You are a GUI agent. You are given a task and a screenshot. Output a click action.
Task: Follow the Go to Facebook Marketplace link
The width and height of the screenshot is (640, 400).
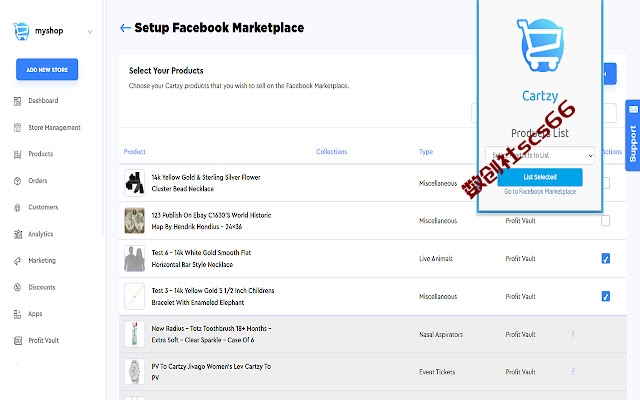click(x=540, y=191)
